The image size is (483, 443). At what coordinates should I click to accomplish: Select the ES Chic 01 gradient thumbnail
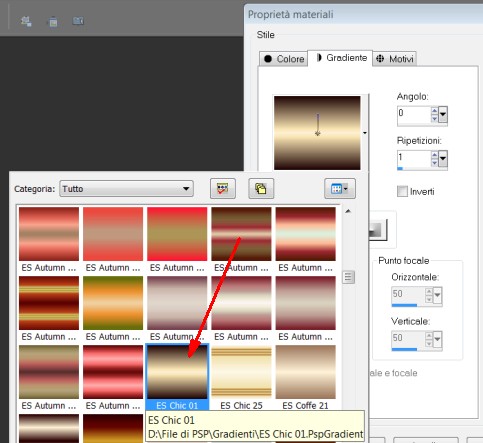pyautogui.click(x=177, y=372)
